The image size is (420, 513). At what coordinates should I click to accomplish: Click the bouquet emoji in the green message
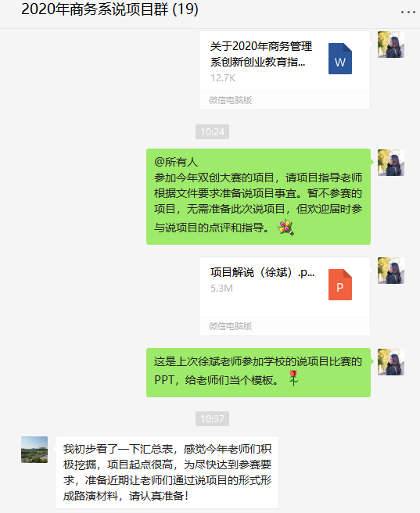coord(285,228)
